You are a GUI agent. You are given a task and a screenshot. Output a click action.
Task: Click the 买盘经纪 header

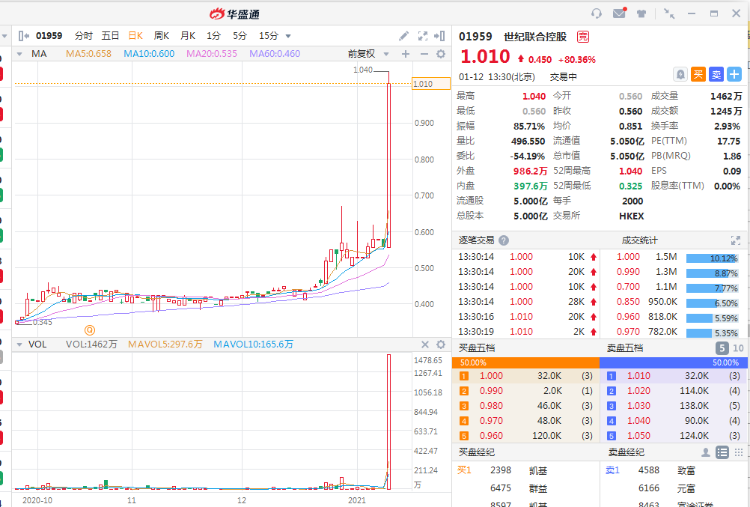pos(476,452)
